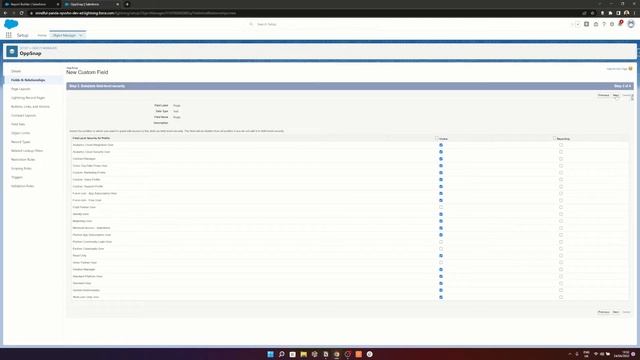Expand the Object Manager tab dropdown arrow
Viewport: 640px width, 360px height.
[81, 36]
